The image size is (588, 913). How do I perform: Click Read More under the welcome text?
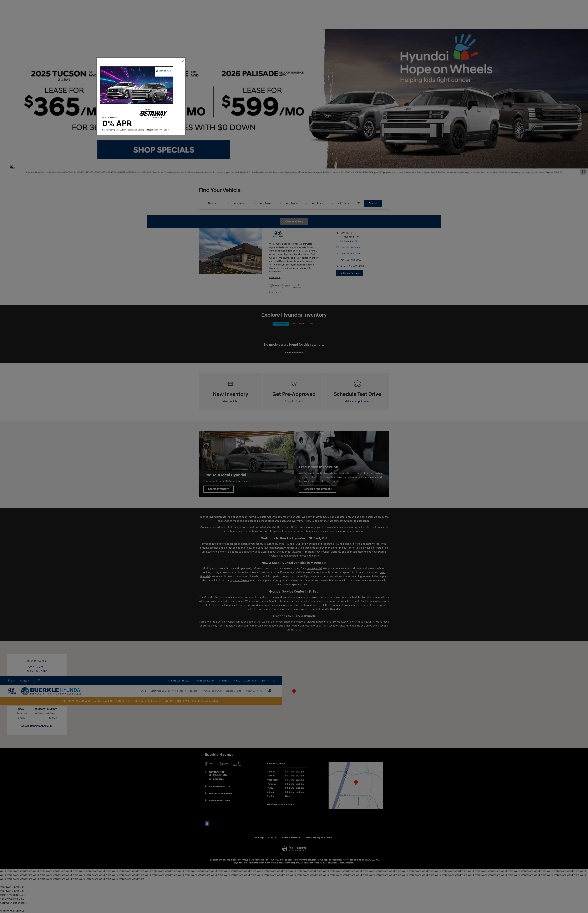click(x=275, y=278)
